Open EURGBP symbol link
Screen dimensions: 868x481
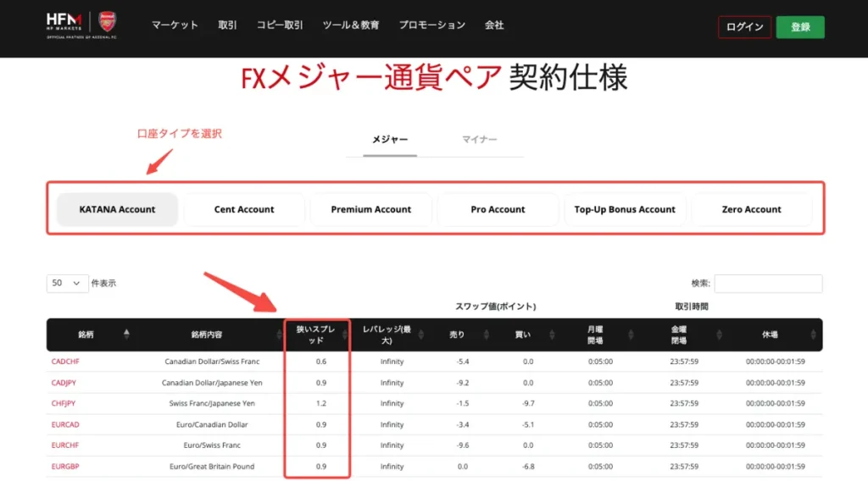coord(65,467)
